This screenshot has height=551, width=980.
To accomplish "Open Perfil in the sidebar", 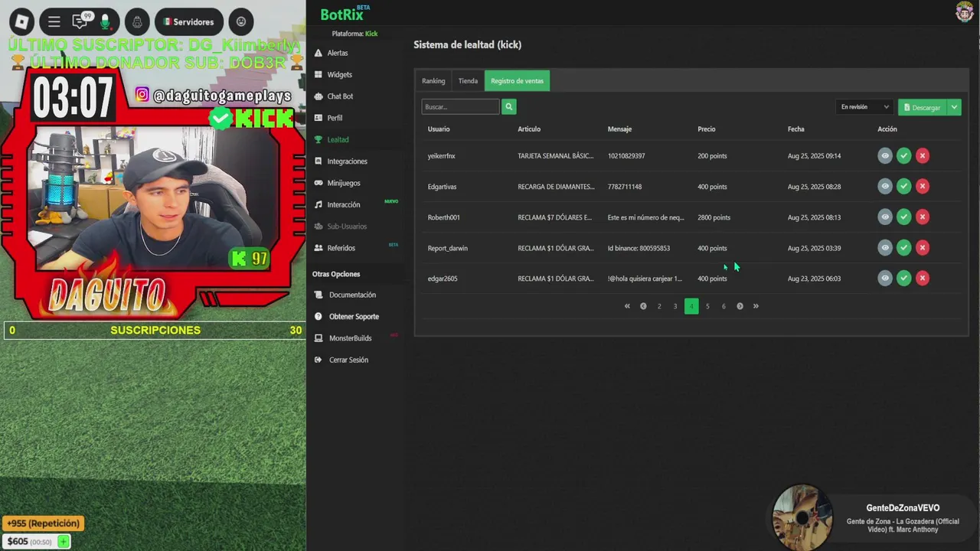I will click(335, 118).
